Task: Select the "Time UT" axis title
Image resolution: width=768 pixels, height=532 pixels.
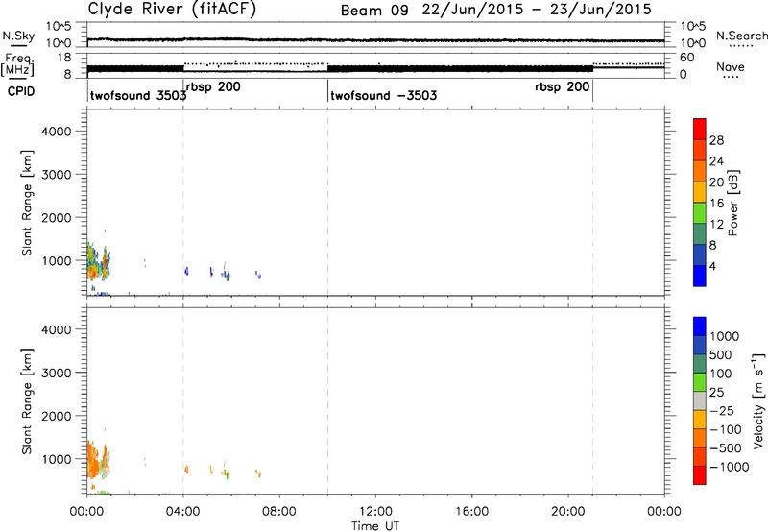Action: pos(375,526)
